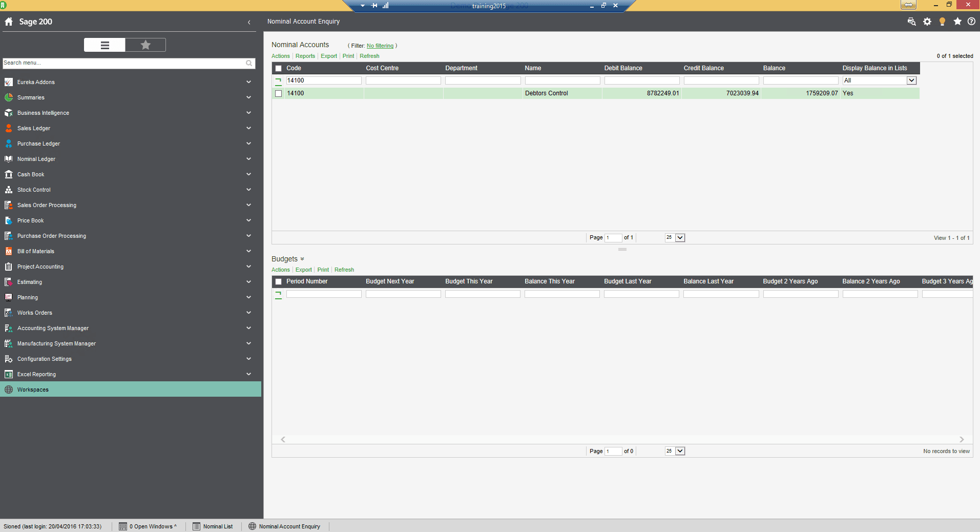Viewport: 980px width, 532px height.
Task: Expand the Nominal Ledger menu
Action: pos(248,159)
